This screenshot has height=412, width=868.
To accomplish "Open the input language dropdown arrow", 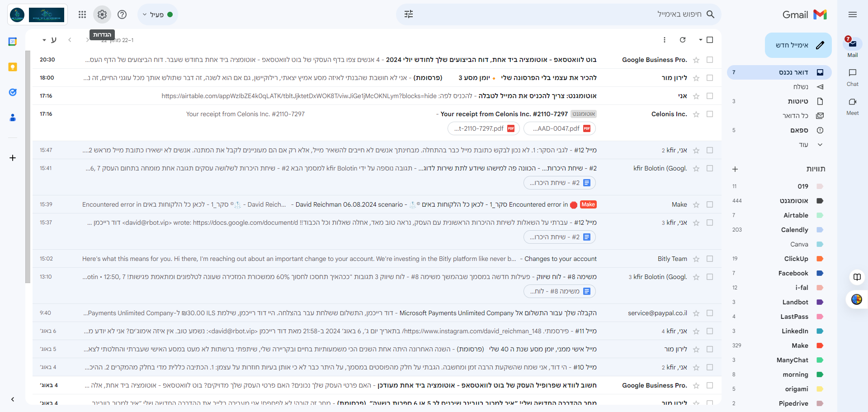I will pos(44,40).
